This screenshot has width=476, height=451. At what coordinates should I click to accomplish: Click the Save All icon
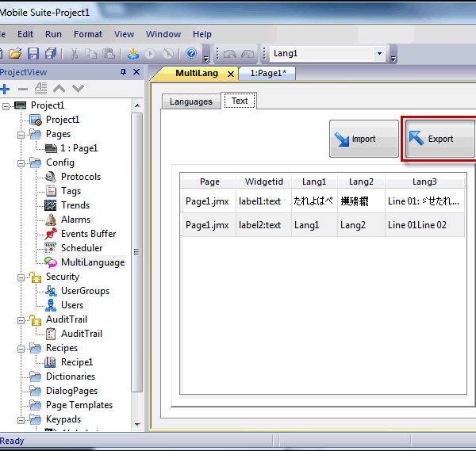pos(51,54)
